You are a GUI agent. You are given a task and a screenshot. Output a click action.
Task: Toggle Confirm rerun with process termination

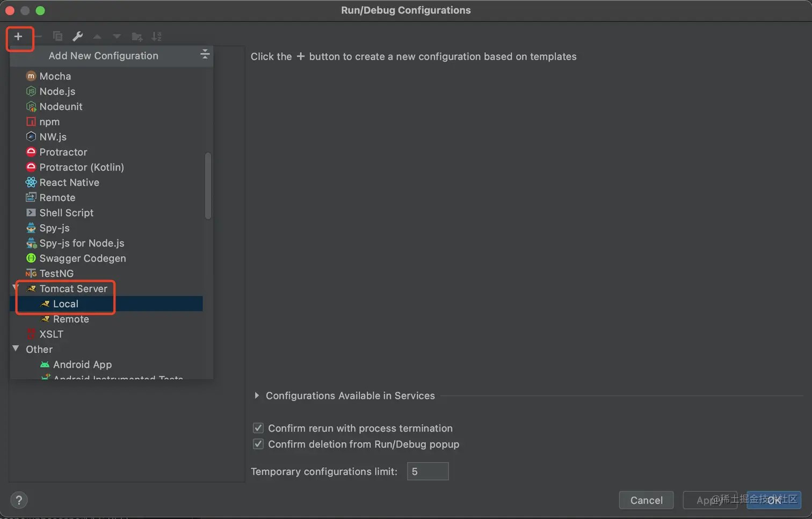coord(258,428)
